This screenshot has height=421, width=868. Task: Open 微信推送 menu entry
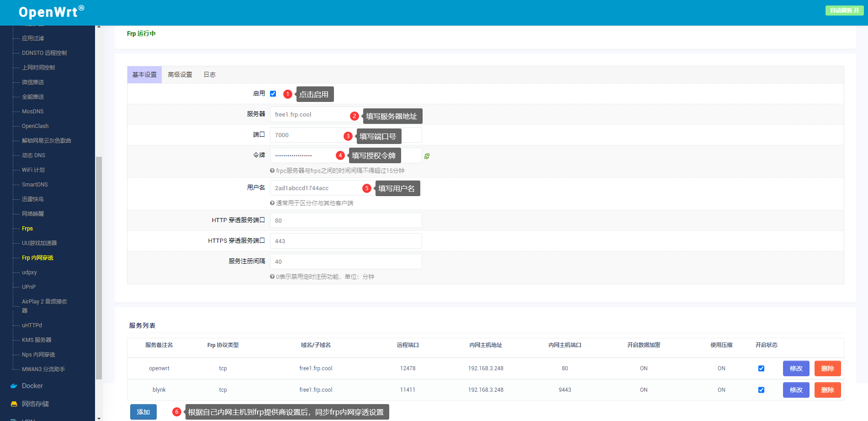pyautogui.click(x=33, y=82)
